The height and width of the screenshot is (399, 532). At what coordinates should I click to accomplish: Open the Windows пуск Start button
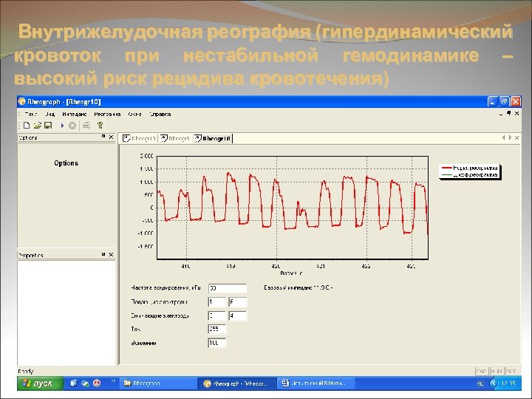point(40,383)
